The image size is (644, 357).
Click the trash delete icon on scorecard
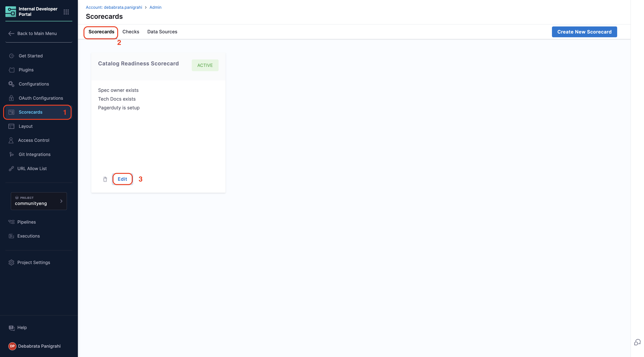coord(105,179)
